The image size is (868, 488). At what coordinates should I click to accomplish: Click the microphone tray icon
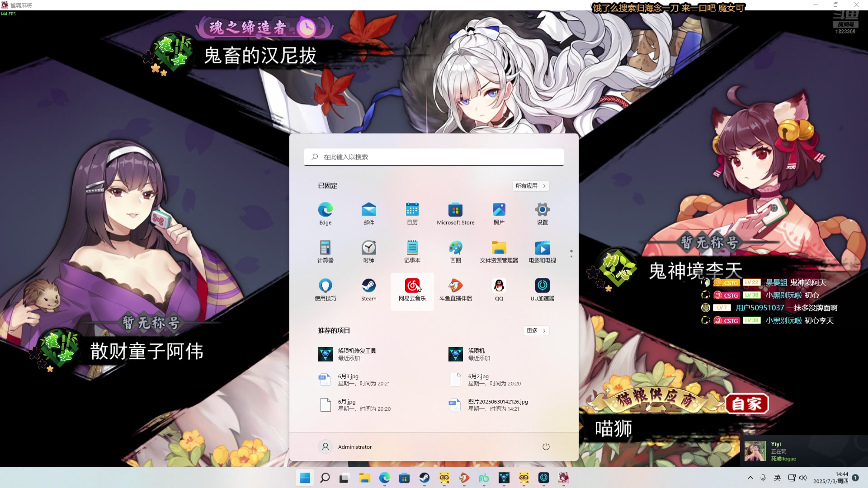pyautogui.click(x=763, y=478)
